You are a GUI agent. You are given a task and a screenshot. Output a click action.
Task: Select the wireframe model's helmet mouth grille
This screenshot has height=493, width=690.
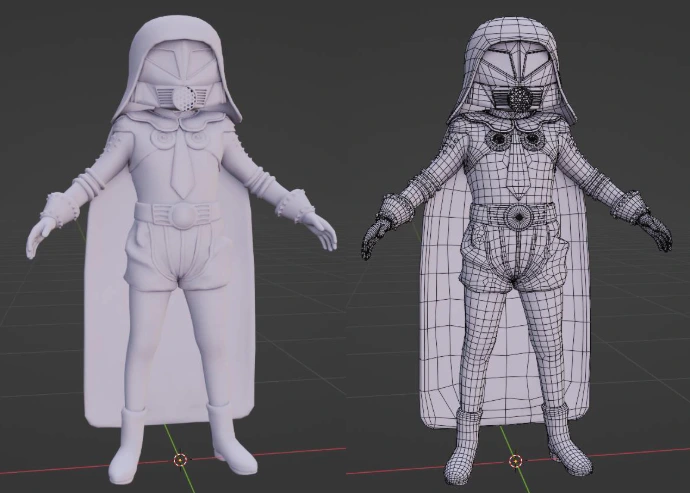click(x=521, y=98)
